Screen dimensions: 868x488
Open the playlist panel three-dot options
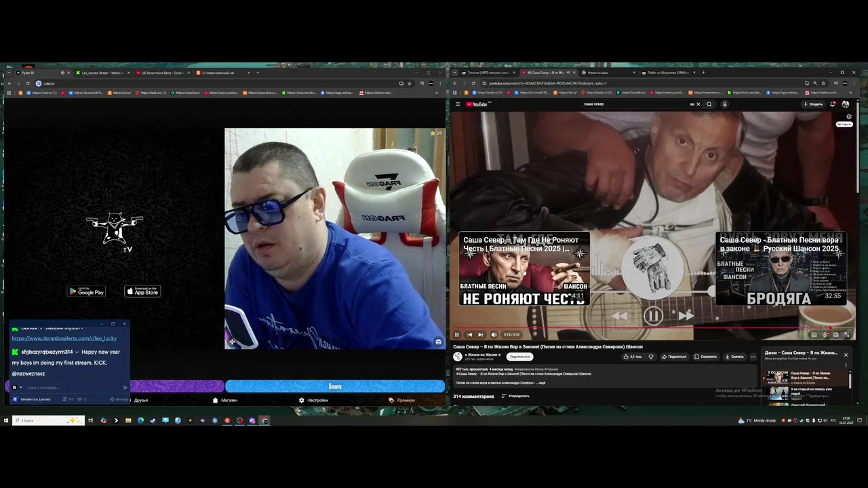tap(846, 365)
